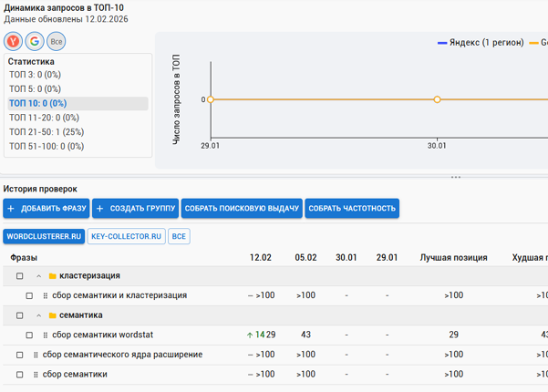Click the panel resize handle dots above 'История проверок'
Screen dimensions: 548x392
tap(456, 178)
